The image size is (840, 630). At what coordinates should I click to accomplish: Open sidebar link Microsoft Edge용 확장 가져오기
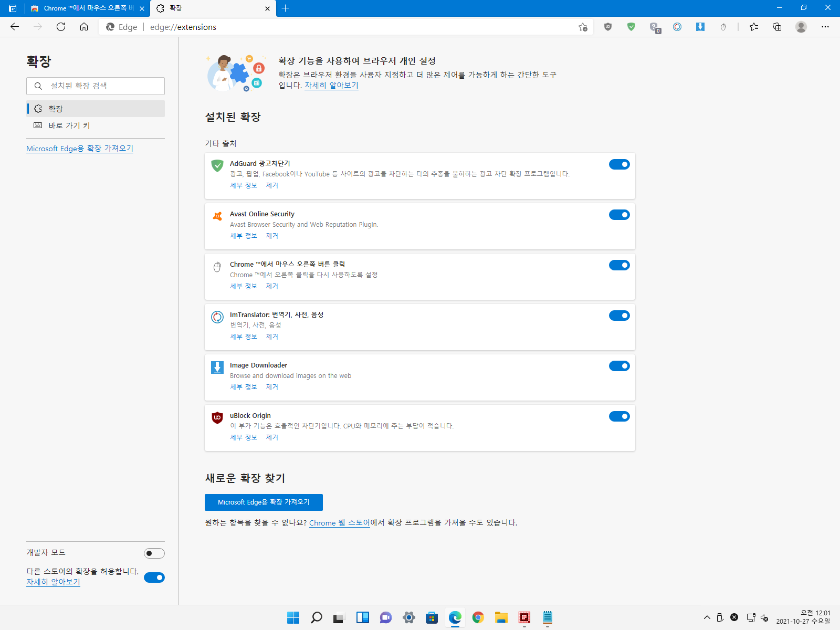(x=80, y=149)
